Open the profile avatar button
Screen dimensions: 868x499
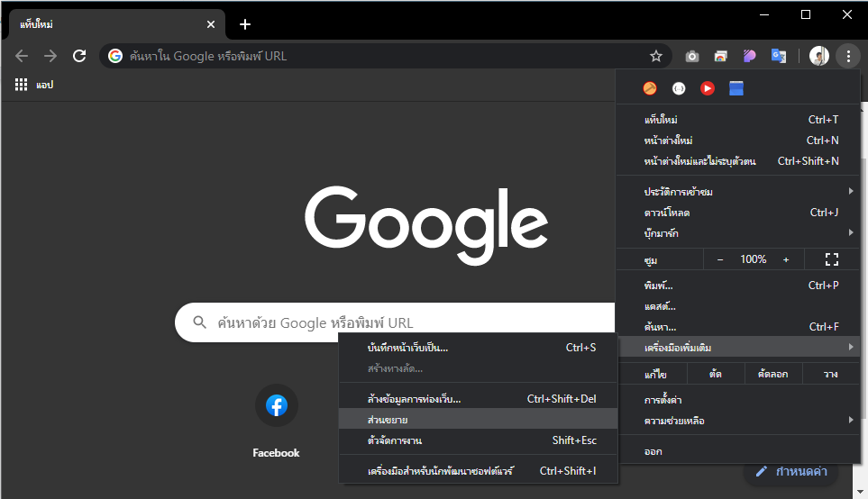[x=819, y=56]
